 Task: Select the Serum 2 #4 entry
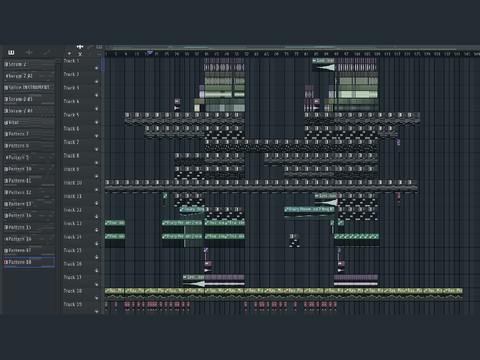pyautogui.click(x=29, y=111)
